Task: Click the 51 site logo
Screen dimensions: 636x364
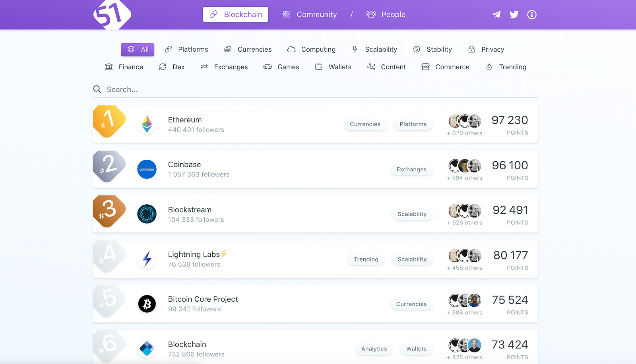Action: pyautogui.click(x=112, y=15)
